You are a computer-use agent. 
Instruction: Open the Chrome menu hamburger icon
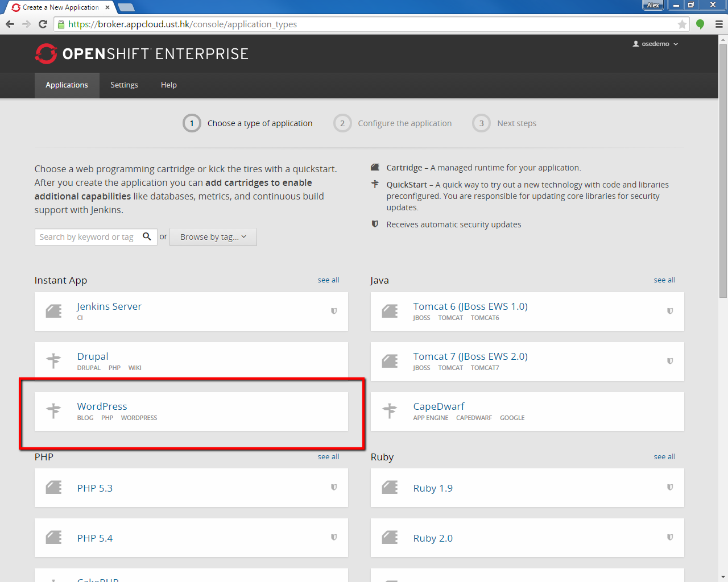tap(719, 24)
